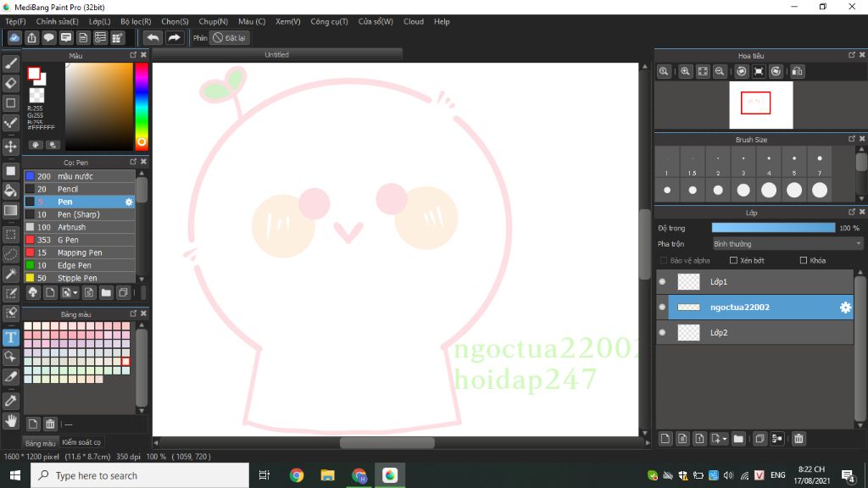Zoom in on the navigator panel
Screen dimensions: 868x488
pyautogui.click(x=685, y=71)
